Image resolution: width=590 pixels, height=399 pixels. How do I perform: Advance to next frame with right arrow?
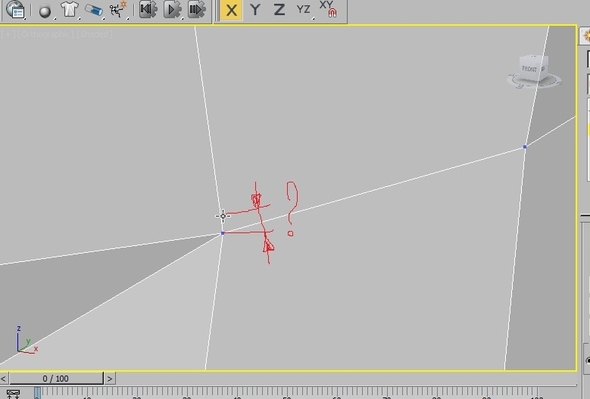tap(109, 378)
